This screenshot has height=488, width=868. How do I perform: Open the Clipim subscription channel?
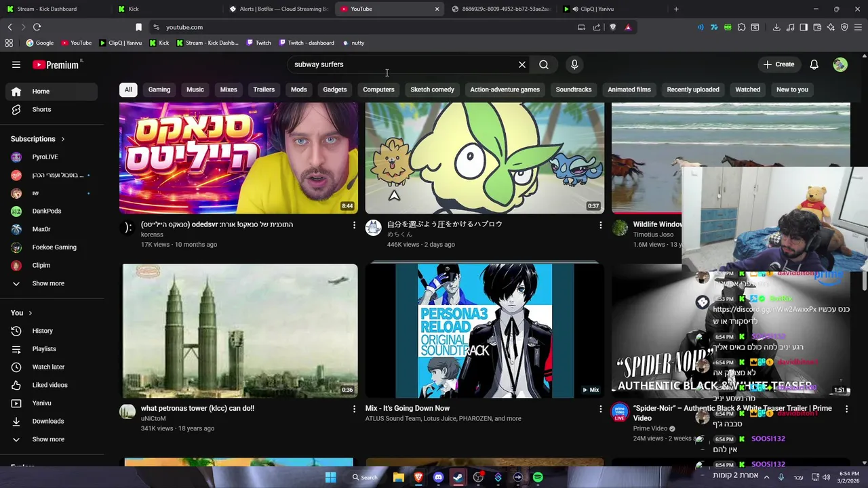(x=52, y=266)
